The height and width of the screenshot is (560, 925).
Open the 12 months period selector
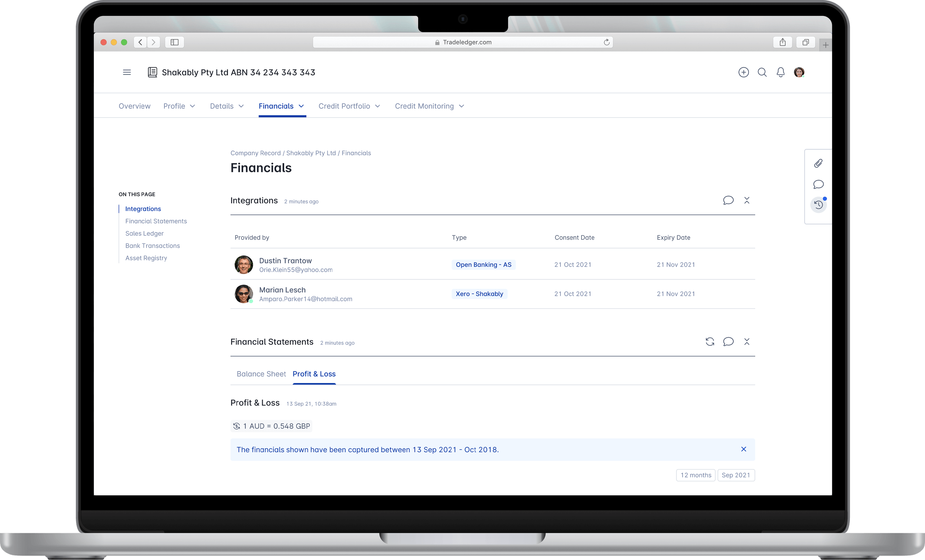click(696, 475)
